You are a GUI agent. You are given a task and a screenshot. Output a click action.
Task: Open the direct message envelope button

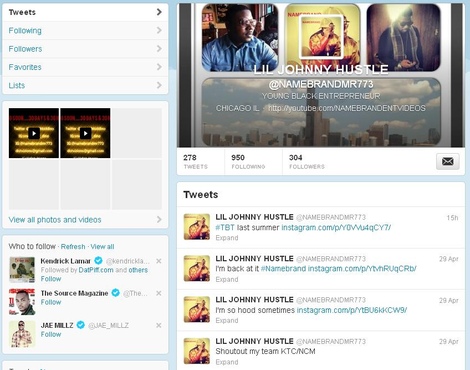coord(448,161)
